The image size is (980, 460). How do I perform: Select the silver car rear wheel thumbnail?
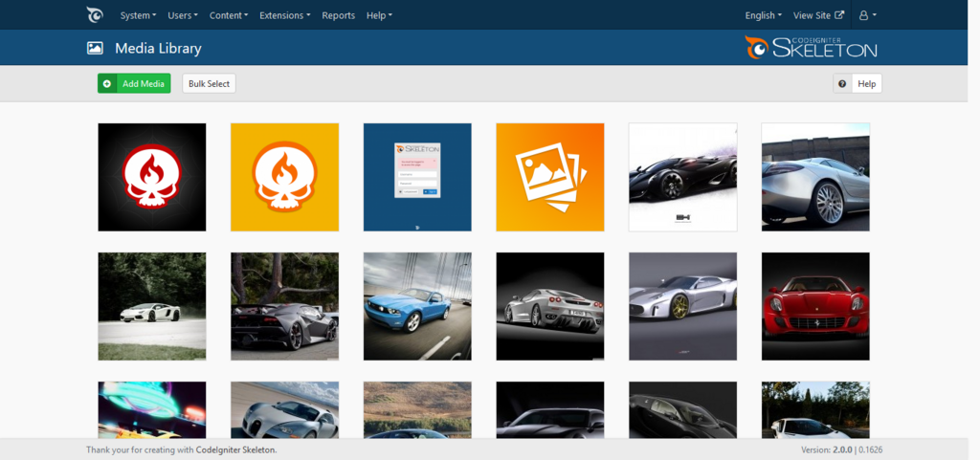tap(815, 177)
